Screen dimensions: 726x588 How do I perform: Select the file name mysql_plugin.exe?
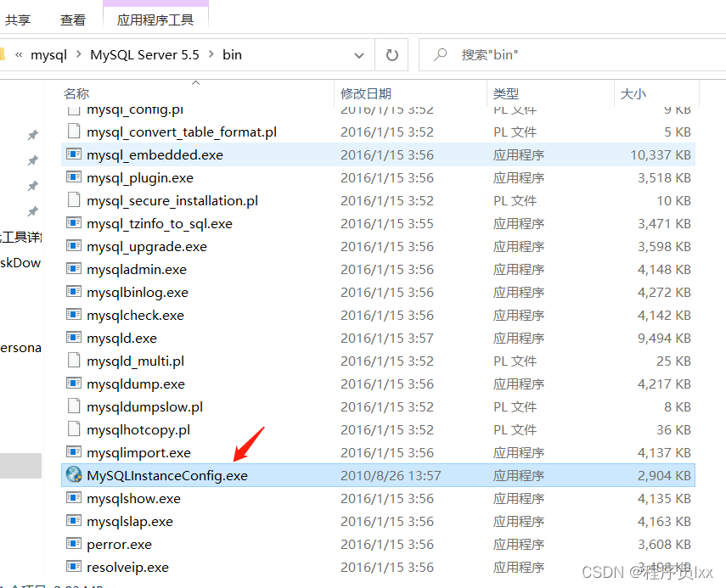click(140, 178)
